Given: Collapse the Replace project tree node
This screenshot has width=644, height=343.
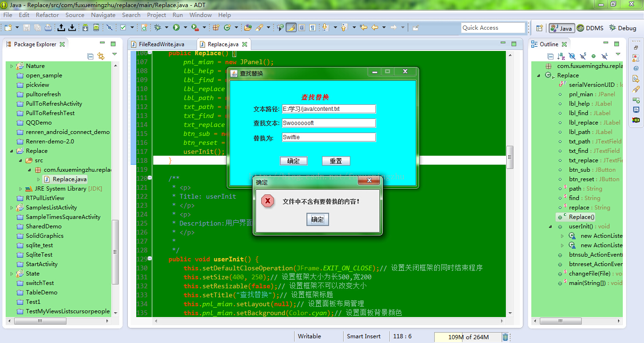Looking at the screenshot, I should 12,151.
